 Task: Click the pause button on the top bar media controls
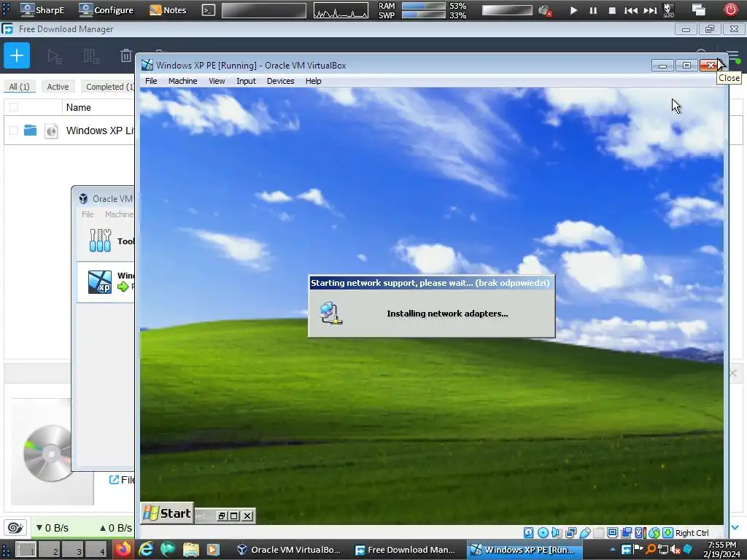(593, 10)
